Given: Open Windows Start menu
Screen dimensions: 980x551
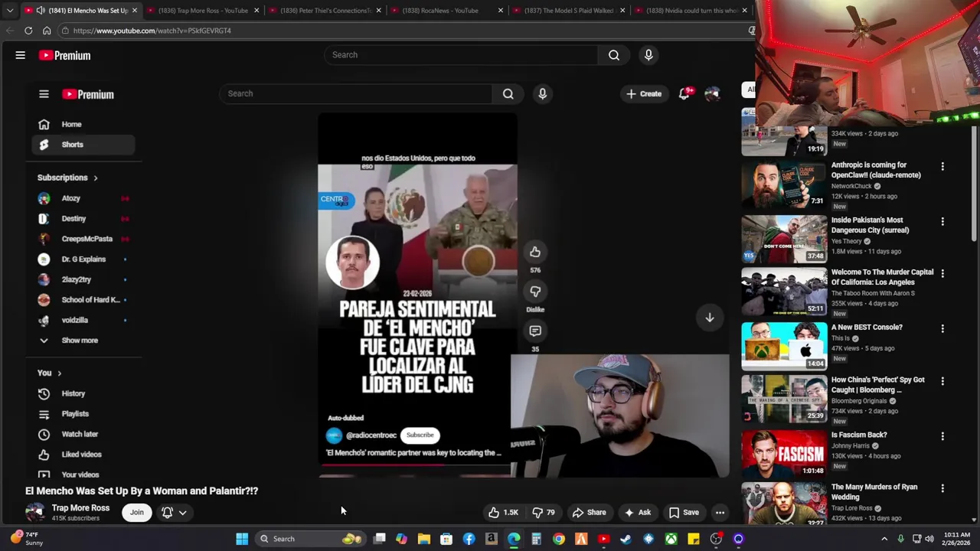Looking at the screenshot, I should [242, 539].
